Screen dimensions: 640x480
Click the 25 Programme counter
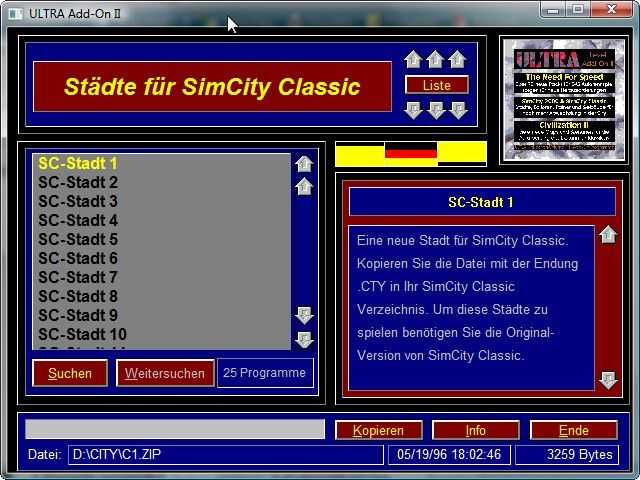(265, 373)
